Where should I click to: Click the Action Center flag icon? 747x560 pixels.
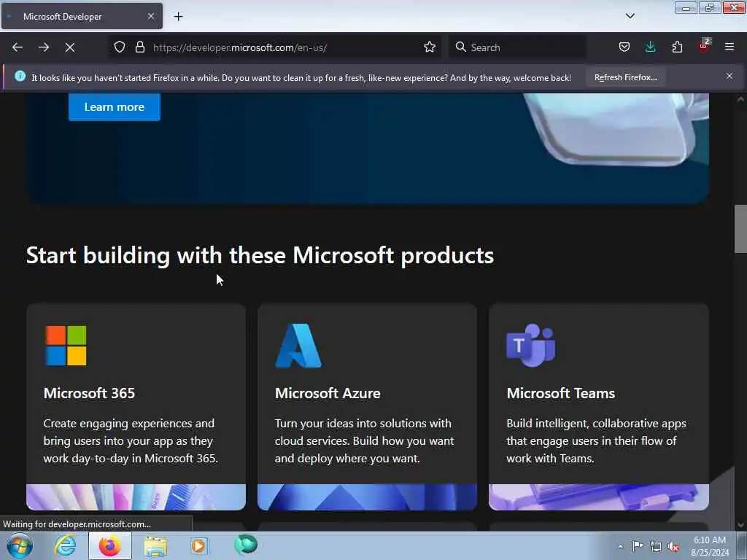pos(638,545)
